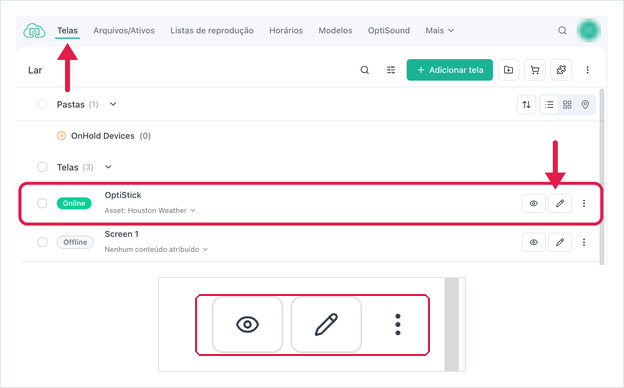Go to the OptiSound tab
This screenshot has height=388, width=624.
[388, 30]
